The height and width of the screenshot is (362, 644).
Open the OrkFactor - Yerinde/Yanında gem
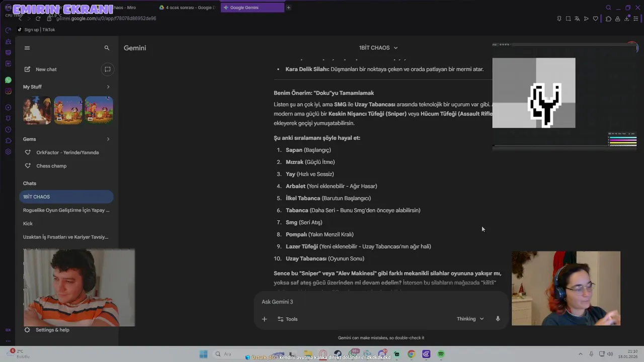(x=66, y=152)
